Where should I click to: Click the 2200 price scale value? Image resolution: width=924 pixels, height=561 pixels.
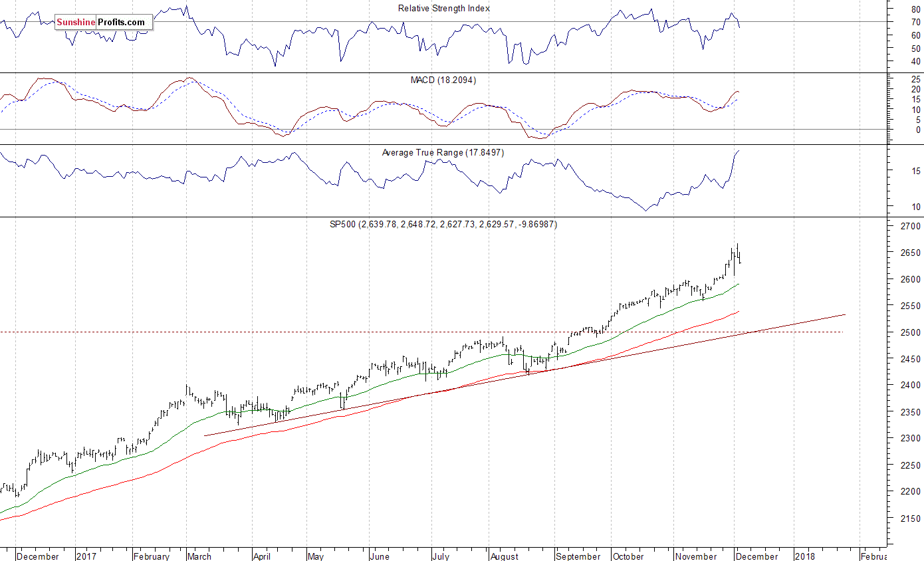point(912,492)
